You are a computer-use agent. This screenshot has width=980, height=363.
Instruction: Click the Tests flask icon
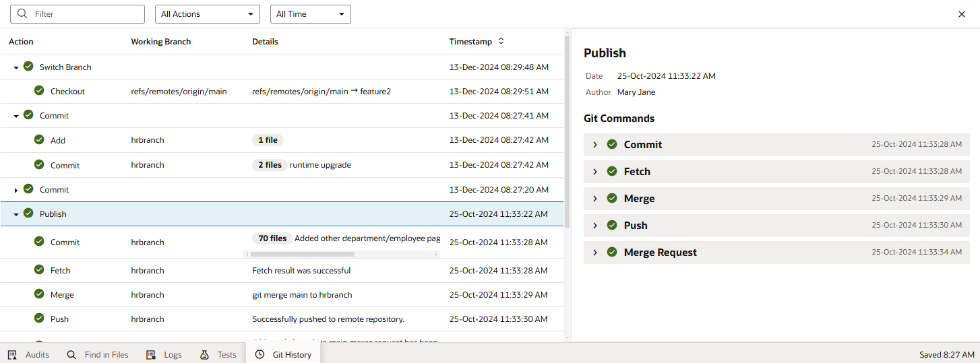click(204, 355)
